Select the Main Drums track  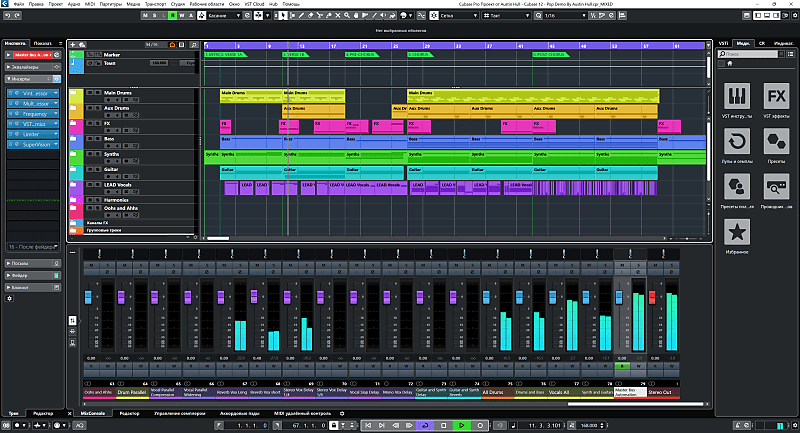coord(119,93)
